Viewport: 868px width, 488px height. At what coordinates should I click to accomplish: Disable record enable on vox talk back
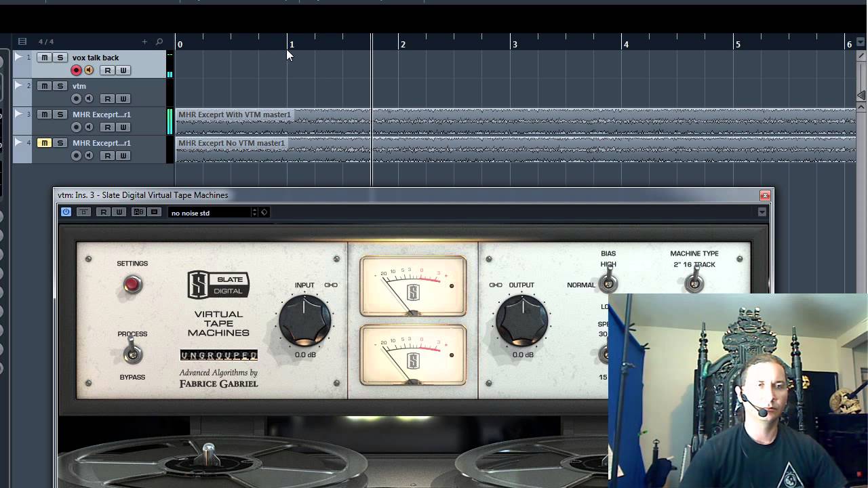pyautogui.click(x=76, y=70)
